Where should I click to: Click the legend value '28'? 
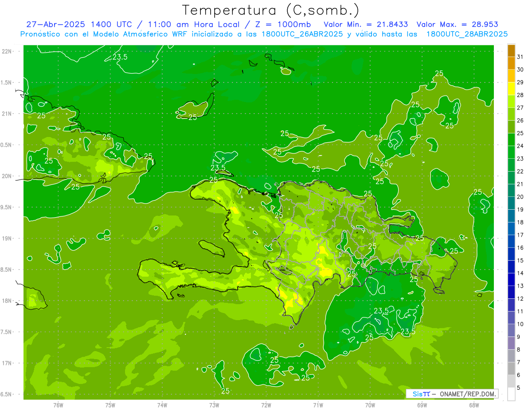click(520, 95)
